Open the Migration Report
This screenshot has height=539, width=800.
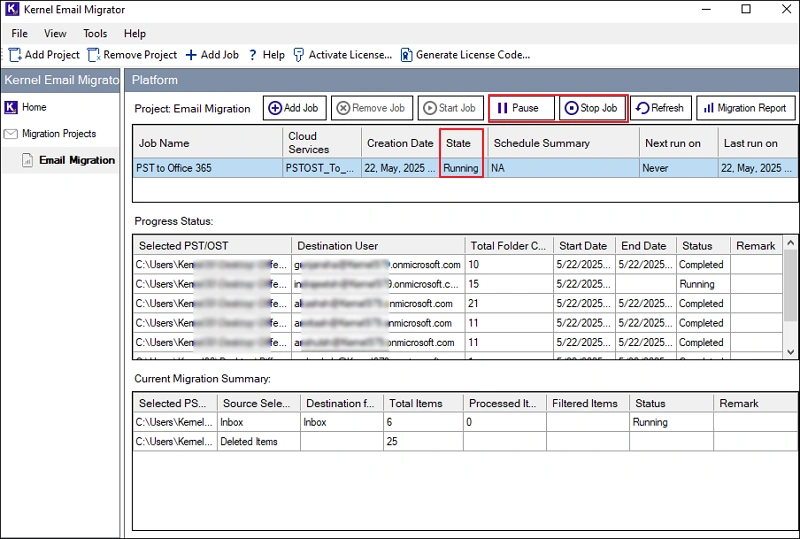pos(746,108)
